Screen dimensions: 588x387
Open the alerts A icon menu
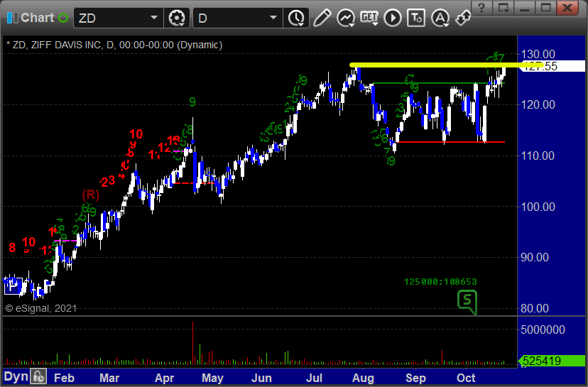tap(440, 18)
